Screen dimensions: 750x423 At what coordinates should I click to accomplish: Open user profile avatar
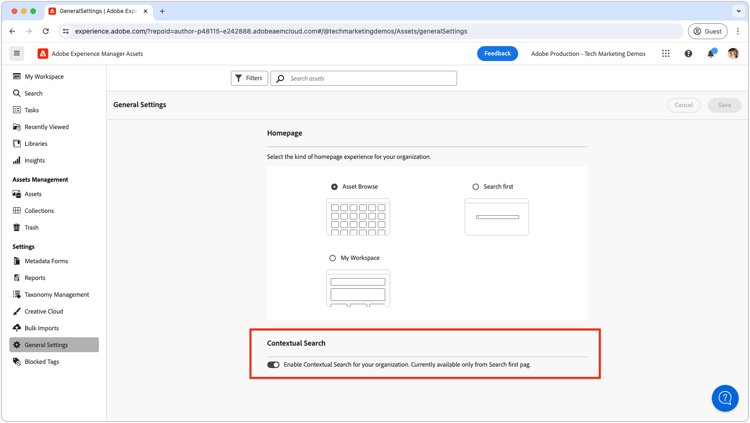[x=733, y=54]
